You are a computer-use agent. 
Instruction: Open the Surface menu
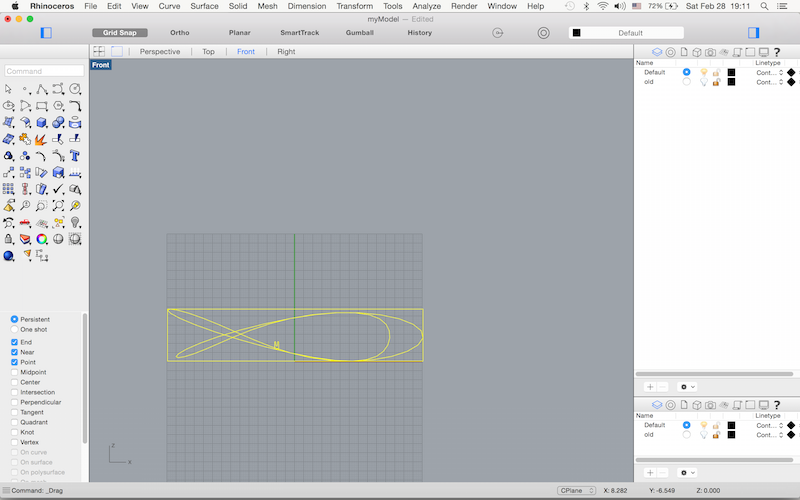coord(204,6)
